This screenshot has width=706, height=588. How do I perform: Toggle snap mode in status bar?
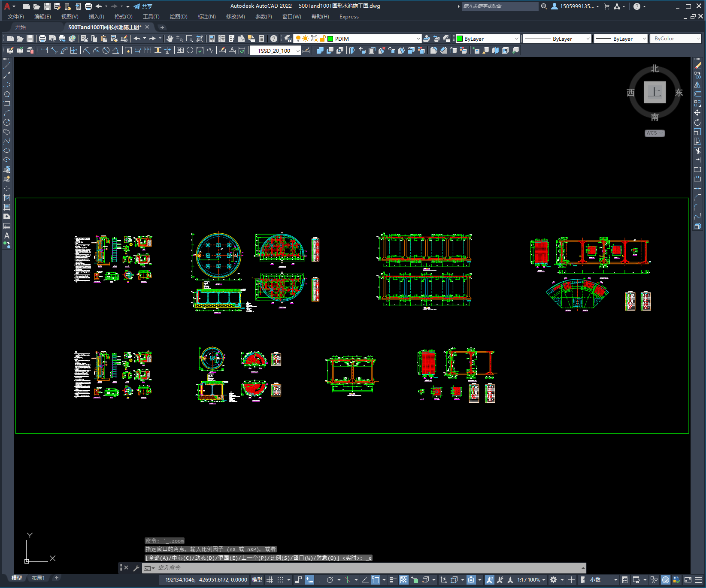point(280,580)
